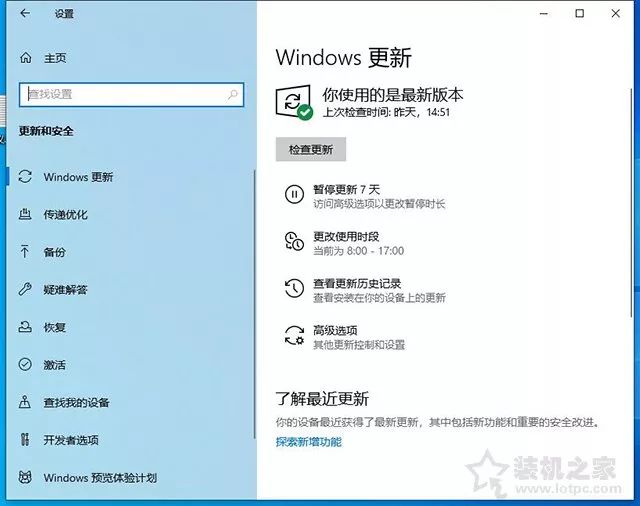The image size is (640, 506).
Task: Click the Windows 更新 page title
Action: tap(344, 57)
